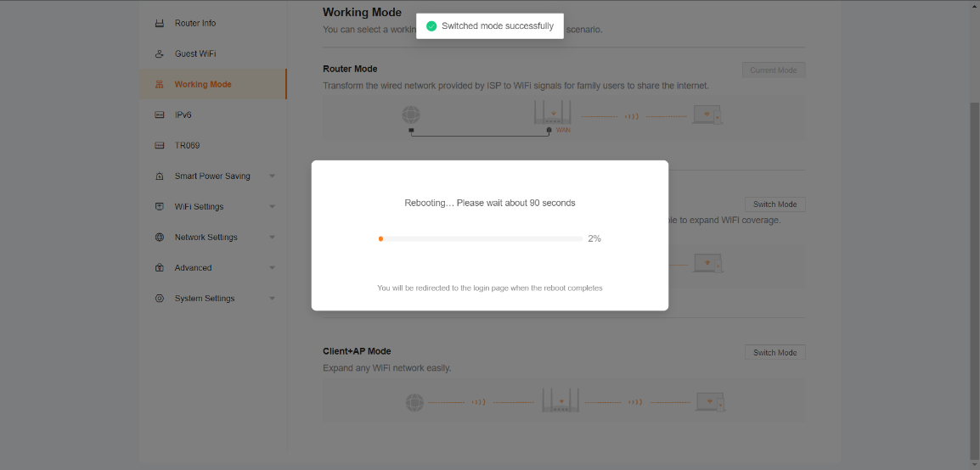980x470 pixels.
Task: Click the Smart Power Saving icon
Action: click(x=159, y=176)
